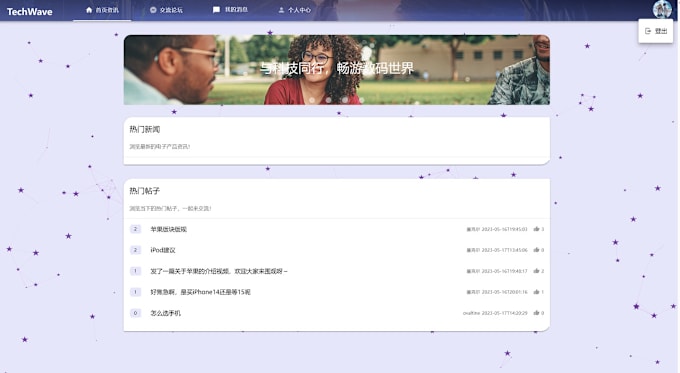Like the 怎么选手机 post with thumbs-up
Image resolution: width=680 pixels, height=373 pixels.
(536, 313)
